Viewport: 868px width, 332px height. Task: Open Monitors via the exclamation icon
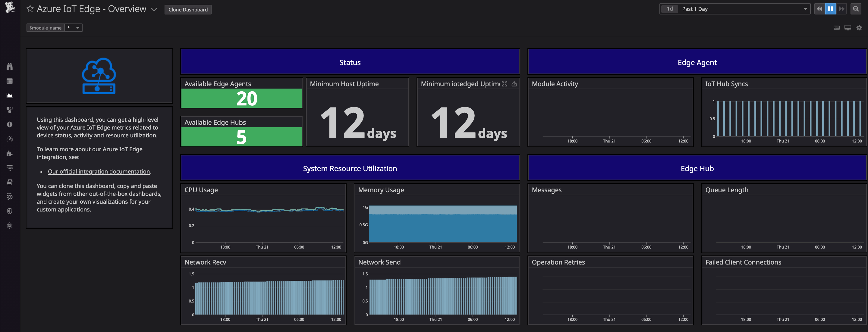click(10, 124)
